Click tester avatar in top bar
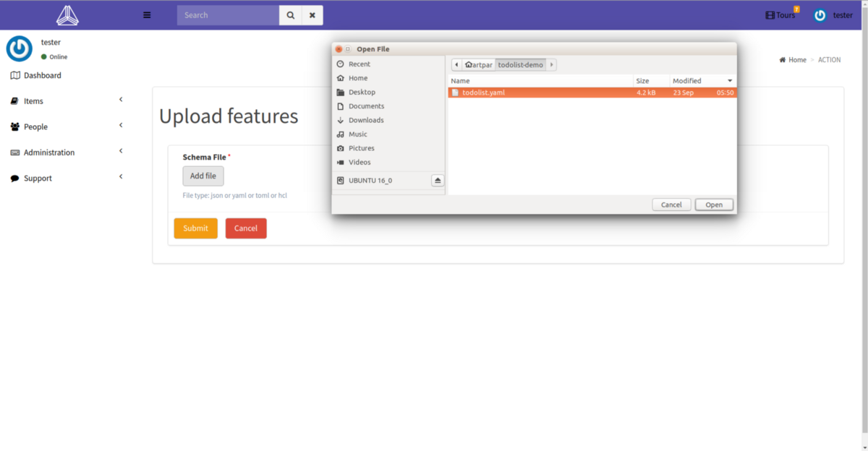 [820, 15]
